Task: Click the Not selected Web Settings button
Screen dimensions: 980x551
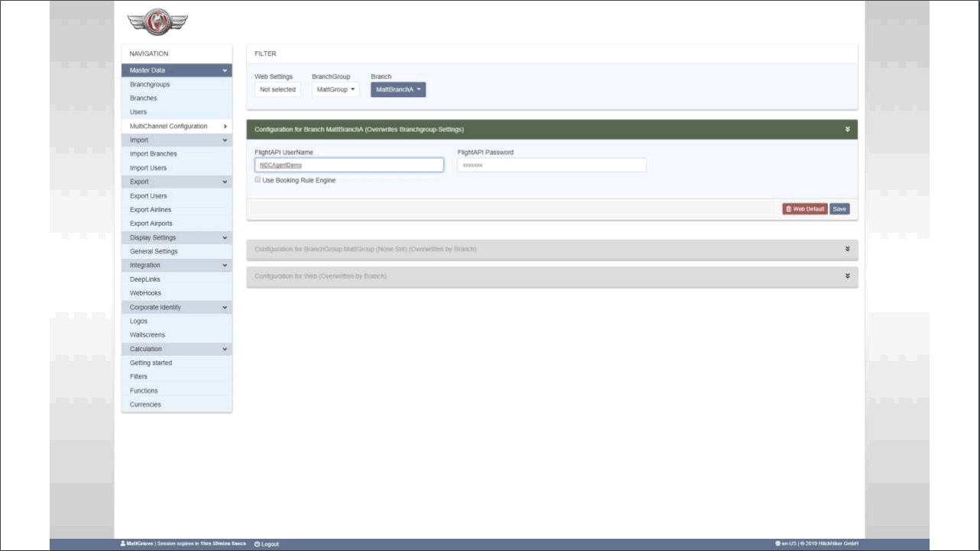Action: point(277,89)
